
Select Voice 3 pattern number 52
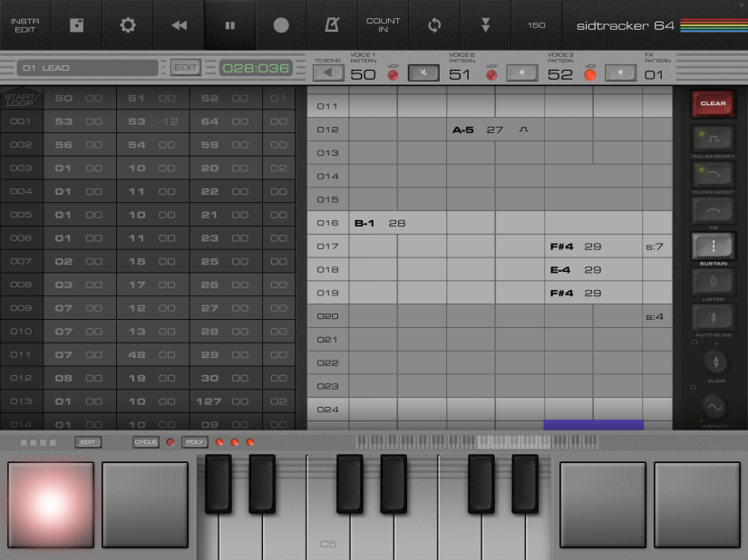coord(559,75)
